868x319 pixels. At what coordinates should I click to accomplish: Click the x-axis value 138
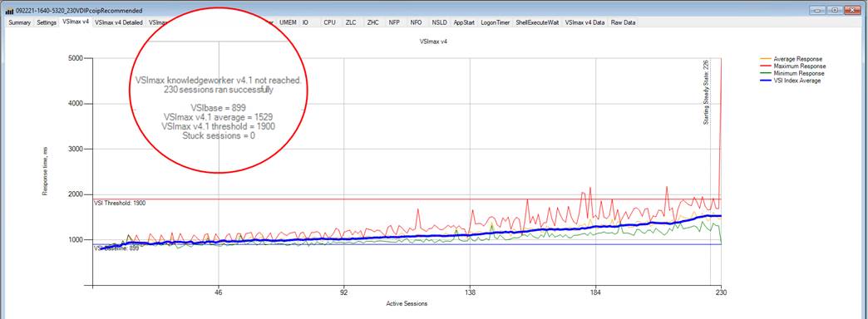(x=470, y=292)
